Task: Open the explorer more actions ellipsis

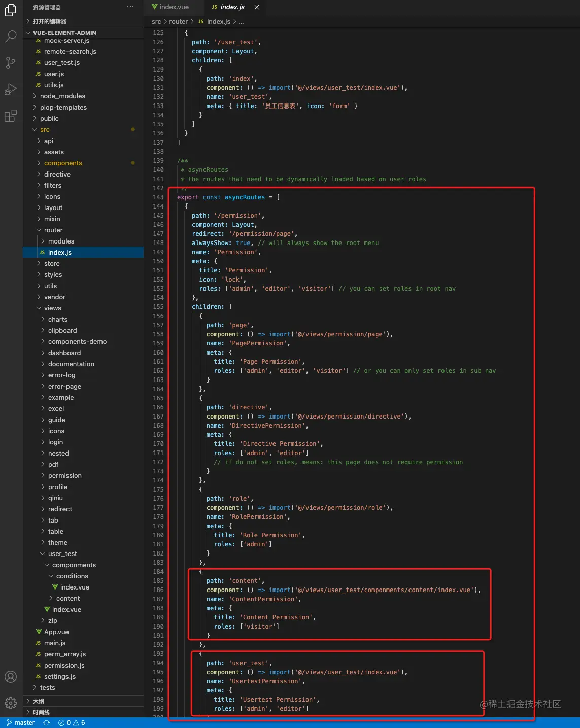Action: click(130, 7)
